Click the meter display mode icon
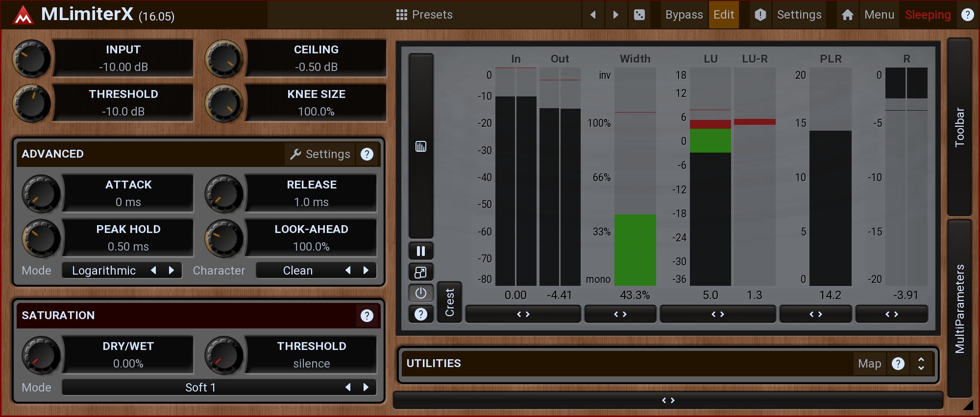This screenshot has width=980, height=417. [421, 146]
